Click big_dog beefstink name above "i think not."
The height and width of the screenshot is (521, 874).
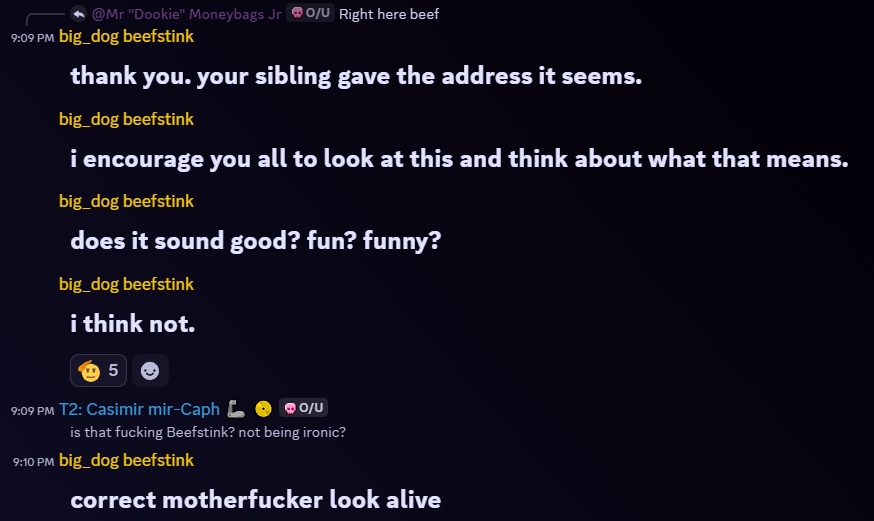coord(126,284)
